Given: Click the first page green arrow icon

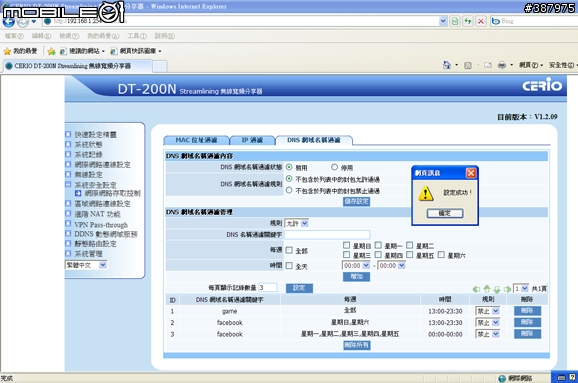Looking at the screenshot, I should (476, 289).
